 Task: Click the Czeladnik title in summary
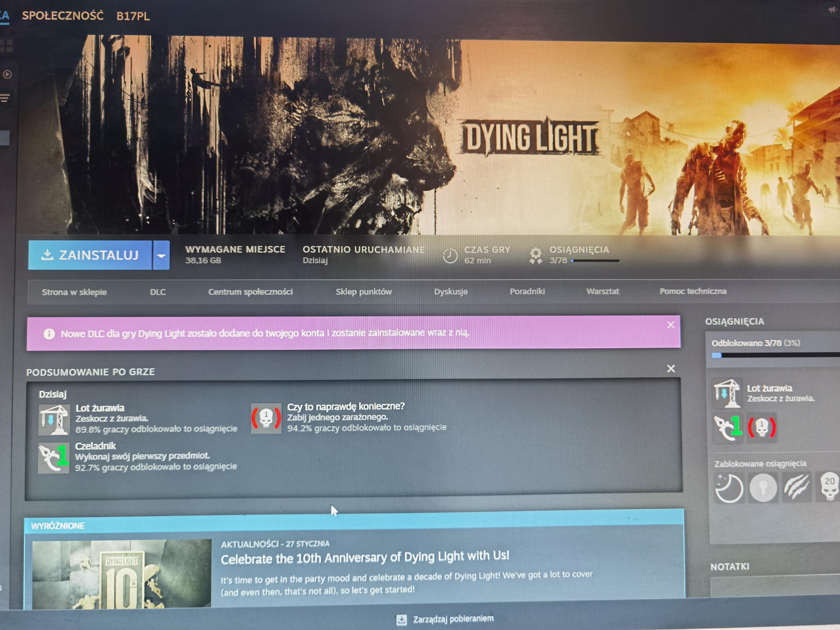click(95, 446)
